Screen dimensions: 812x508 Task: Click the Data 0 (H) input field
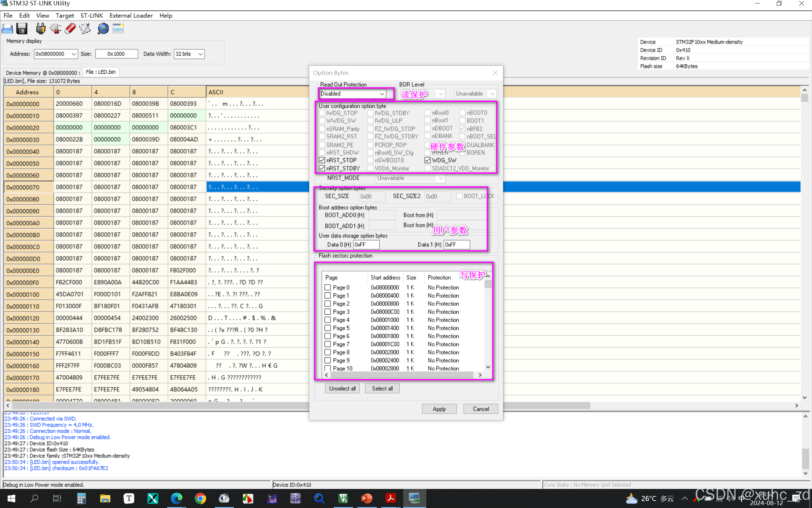click(x=366, y=244)
